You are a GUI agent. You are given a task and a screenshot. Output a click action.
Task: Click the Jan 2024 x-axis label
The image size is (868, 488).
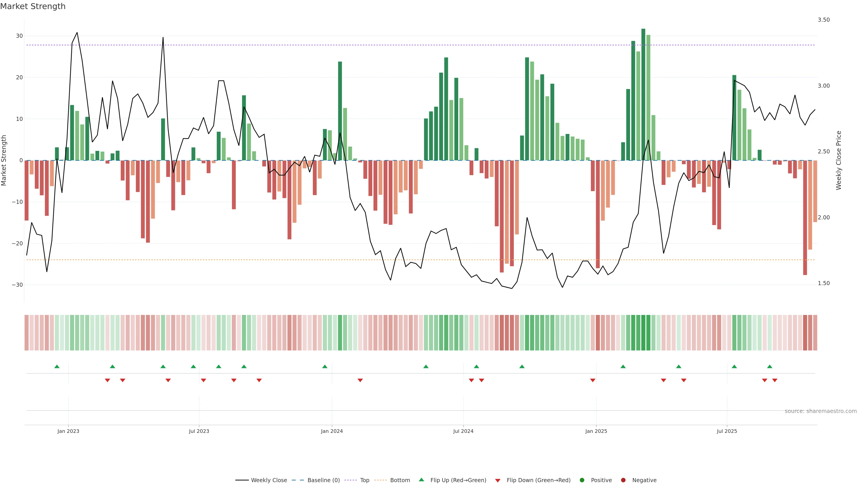332,431
